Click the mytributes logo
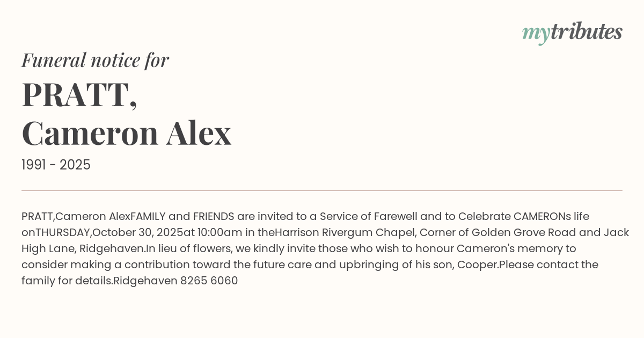 pyautogui.click(x=572, y=33)
